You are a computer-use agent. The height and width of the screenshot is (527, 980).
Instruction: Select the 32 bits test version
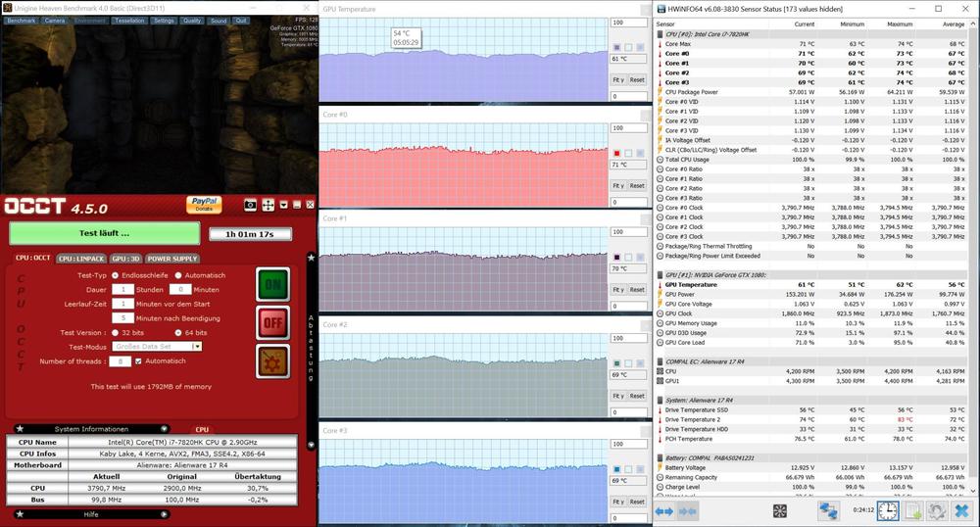pos(117,332)
